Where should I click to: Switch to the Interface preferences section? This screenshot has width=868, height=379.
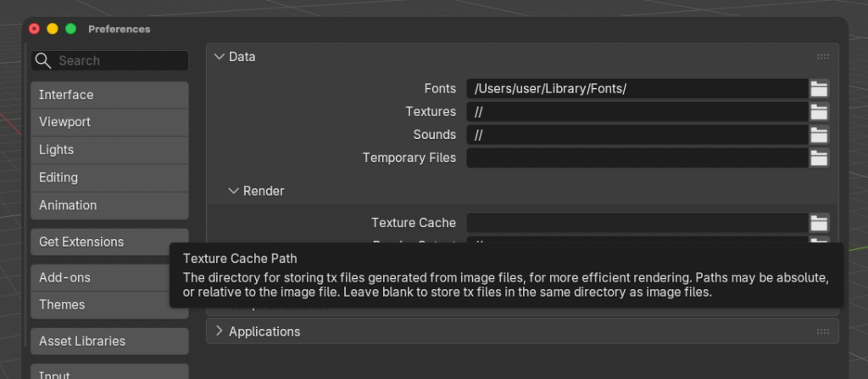(109, 95)
